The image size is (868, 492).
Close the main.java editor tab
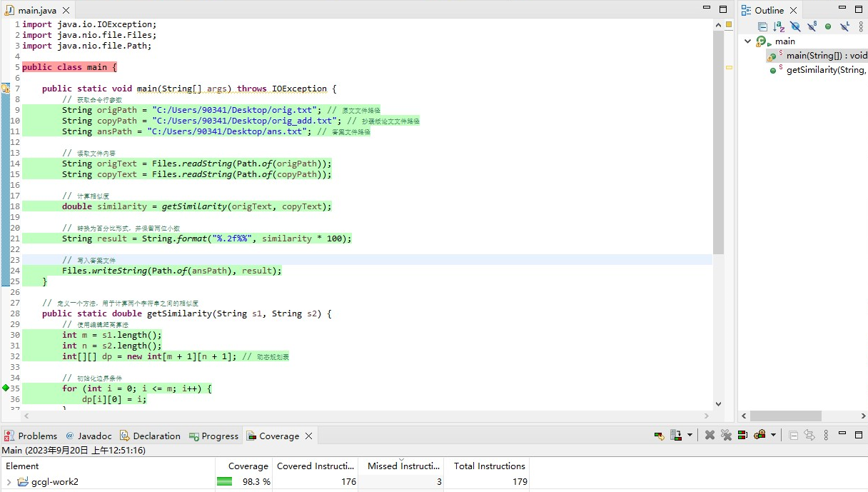tap(66, 10)
